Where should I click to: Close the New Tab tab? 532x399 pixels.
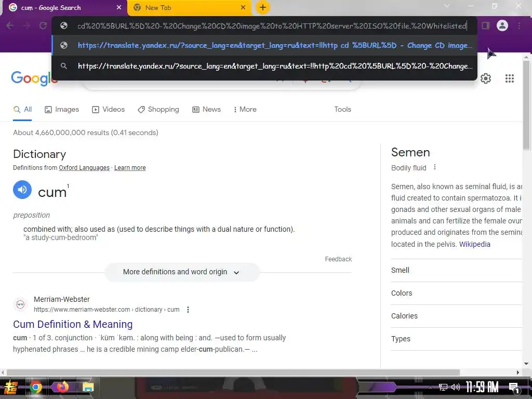click(243, 7)
